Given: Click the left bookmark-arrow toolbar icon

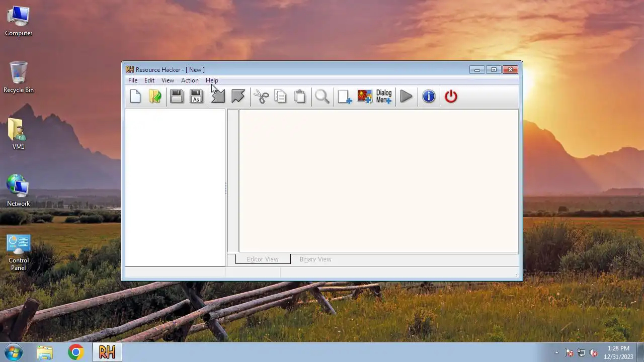Looking at the screenshot, I should point(218,96).
